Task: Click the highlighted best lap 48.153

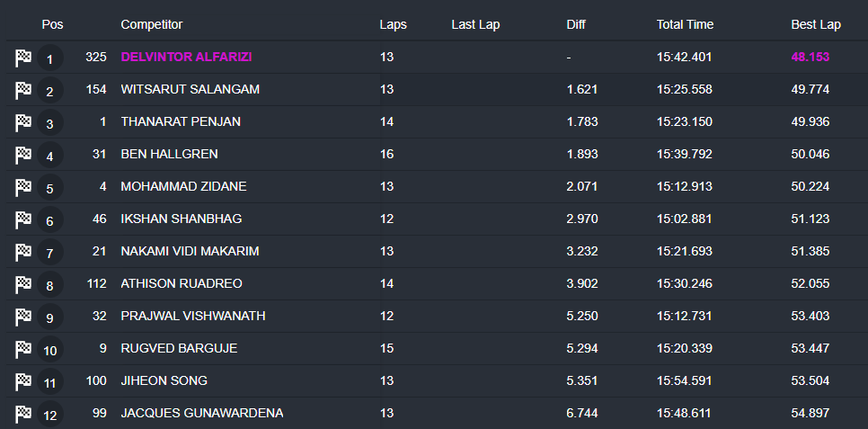Action: [x=810, y=57]
